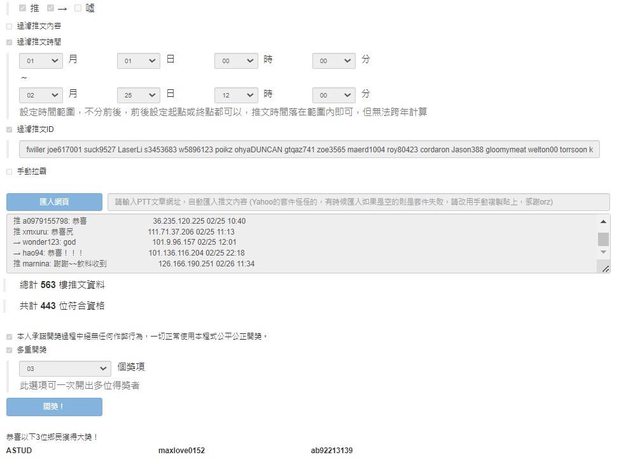
Task: Open the start month dropdown
Action: (x=41, y=61)
